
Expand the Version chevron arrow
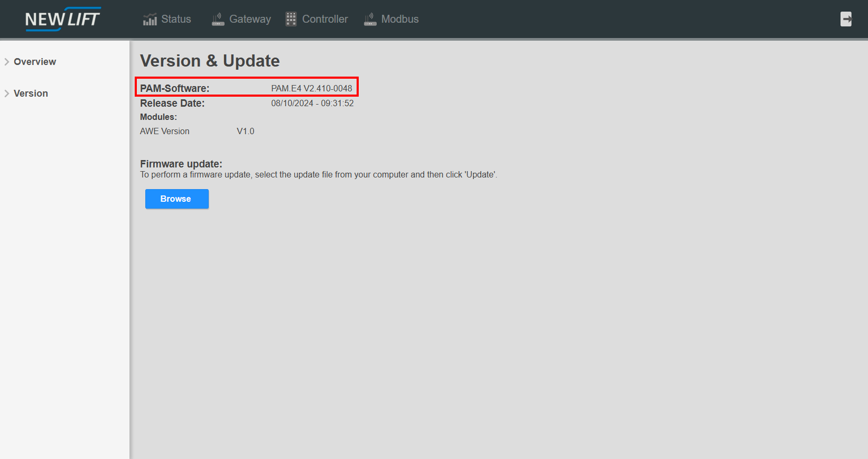click(x=7, y=93)
